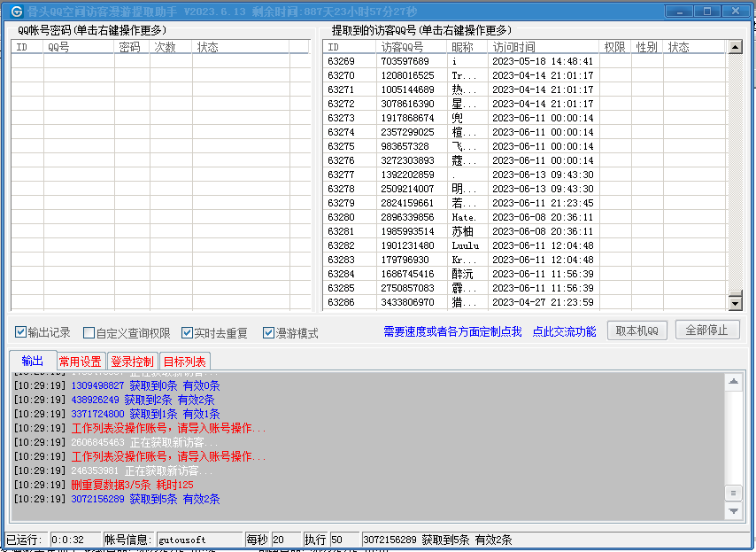Disable the 输出记录 checkbox

click(21, 333)
